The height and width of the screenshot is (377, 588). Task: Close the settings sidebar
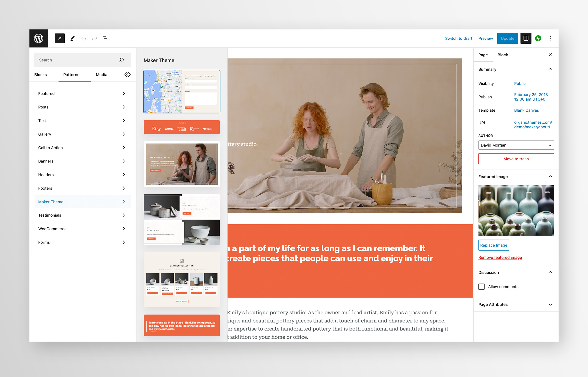550,55
